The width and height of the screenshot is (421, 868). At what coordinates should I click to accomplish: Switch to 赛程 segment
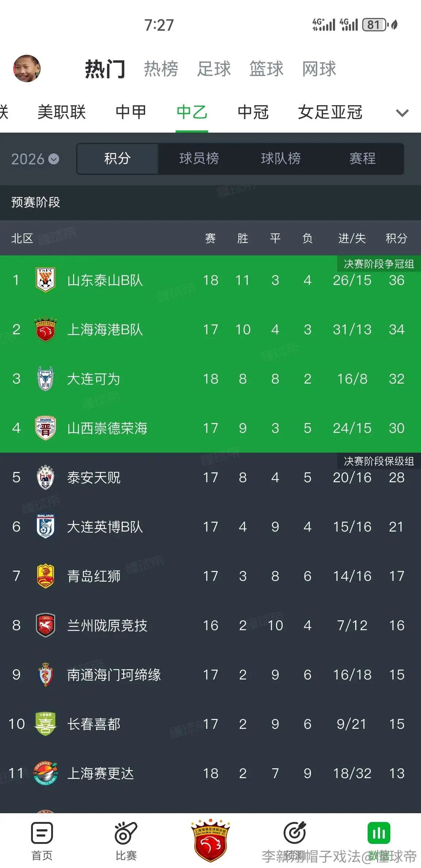[x=363, y=159]
